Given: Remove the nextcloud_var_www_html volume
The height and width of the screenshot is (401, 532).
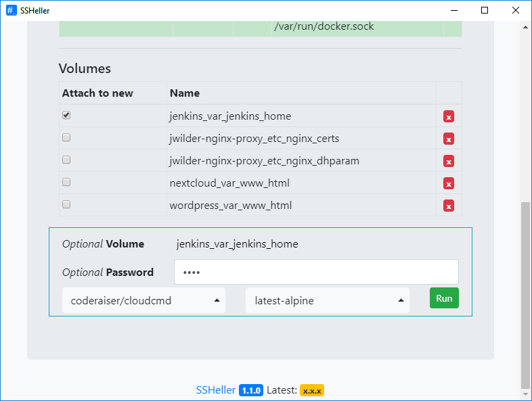Looking at the screenshot, I should (x=448, y=184).
